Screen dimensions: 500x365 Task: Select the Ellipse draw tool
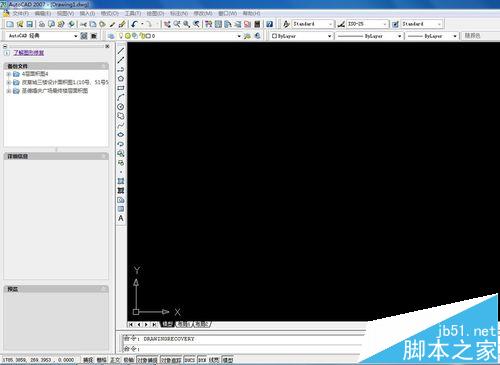121,135
